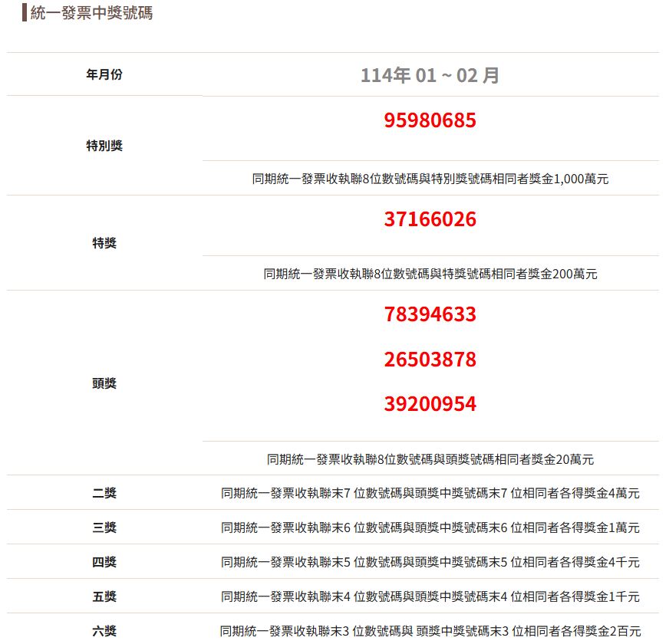Image resolution: width=669 pixels, height=644 pixels.
Task: Click the 五獎 description with 1千元
Action: pyautogui.click(x=430, y=596)
